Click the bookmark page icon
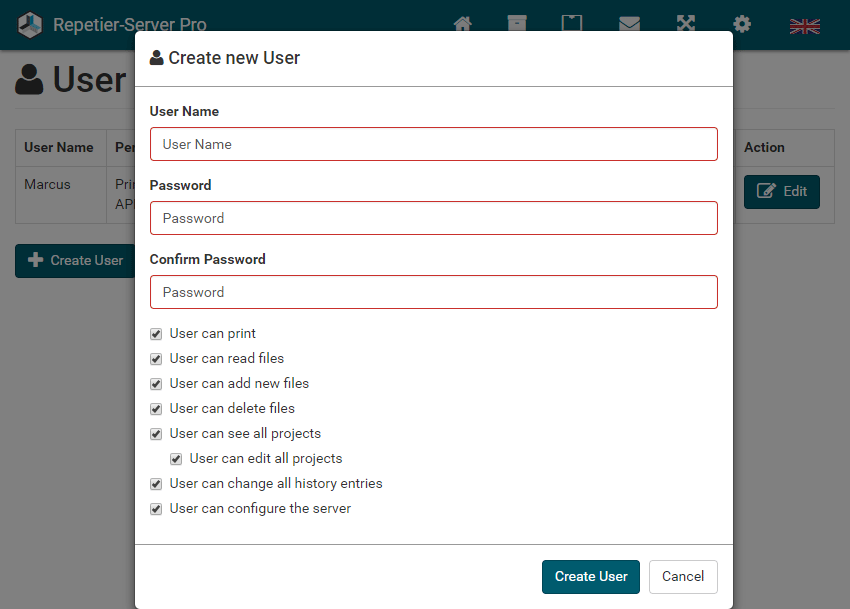 point(572,23)
